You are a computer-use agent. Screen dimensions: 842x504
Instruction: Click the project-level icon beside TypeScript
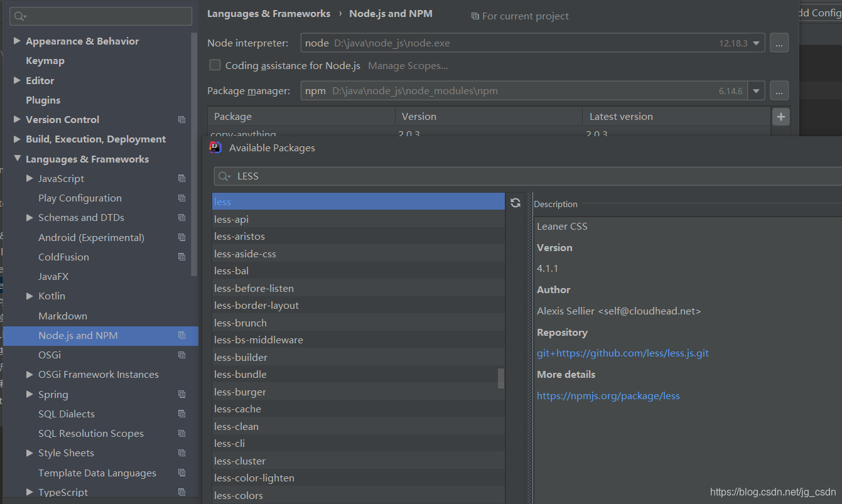[x=181, y=493]
